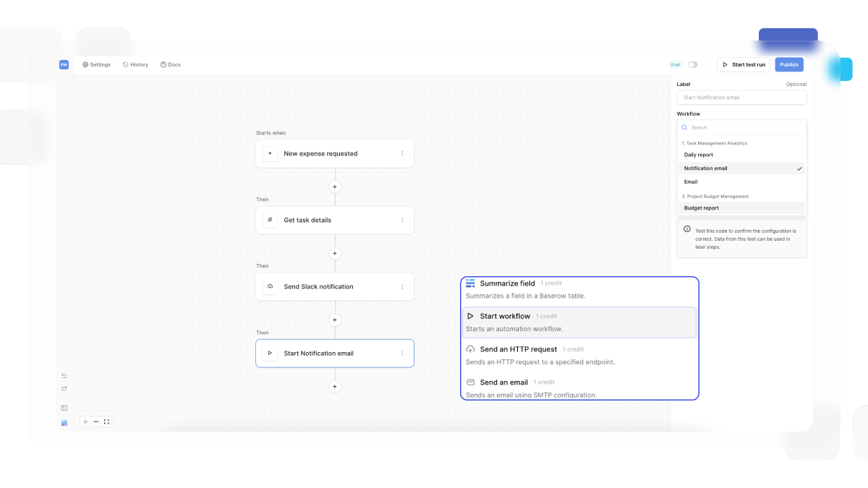This screenshot has height=488, width=868.
Task: Click the workflow Search field
Action: click(741, 127)
